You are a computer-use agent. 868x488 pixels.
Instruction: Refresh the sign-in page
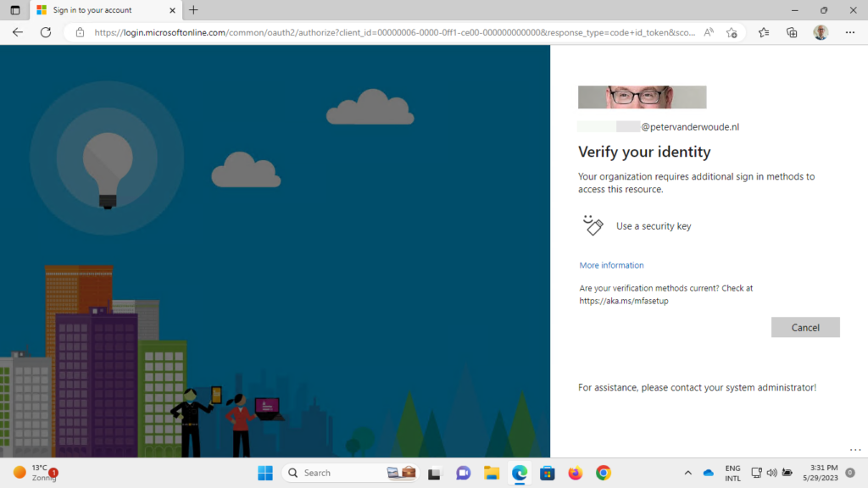click(x=46, y=32)
